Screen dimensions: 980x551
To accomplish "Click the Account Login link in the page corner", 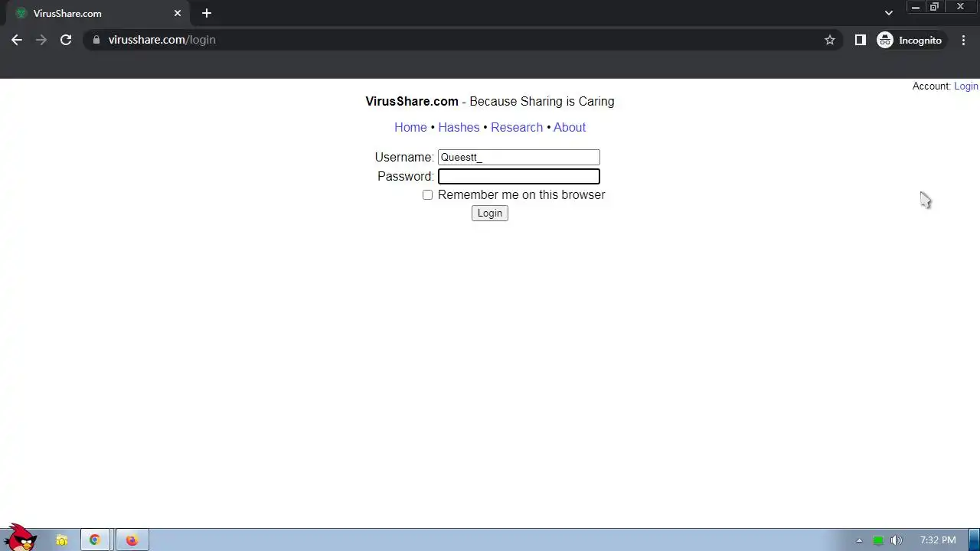I will (x=966, y=86).
